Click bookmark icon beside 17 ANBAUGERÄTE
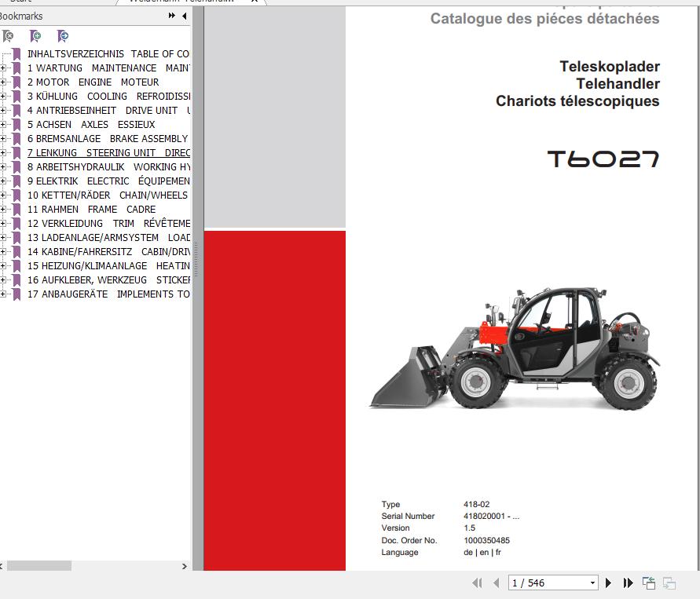Screen dimensions: 700x599 16,294
